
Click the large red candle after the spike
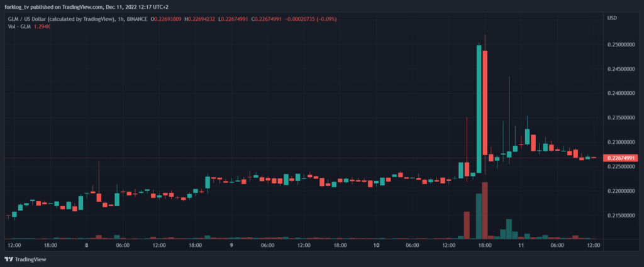point(486,104)
